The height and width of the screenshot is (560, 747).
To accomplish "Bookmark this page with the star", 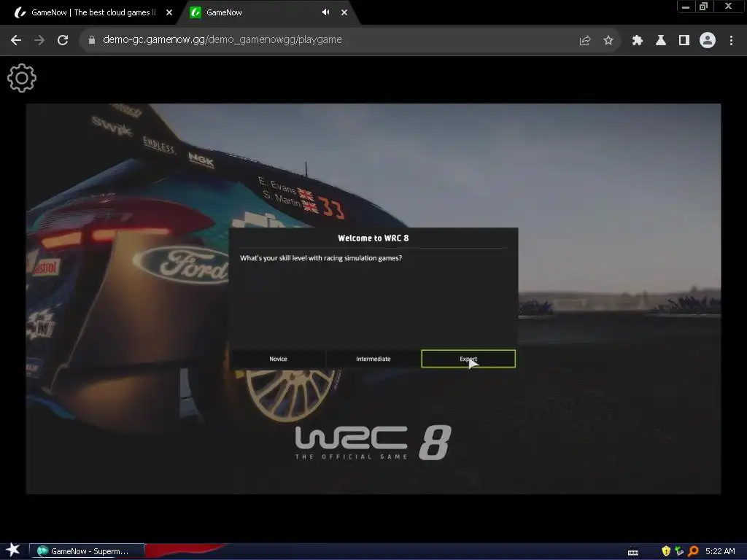I will tap(608, 41).
